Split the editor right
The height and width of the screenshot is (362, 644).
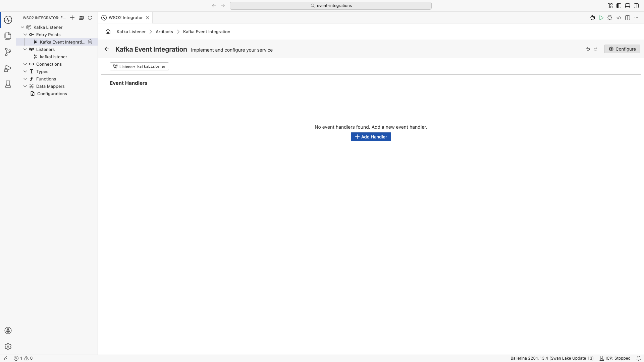pyautogui.click(x=628, y=18)
